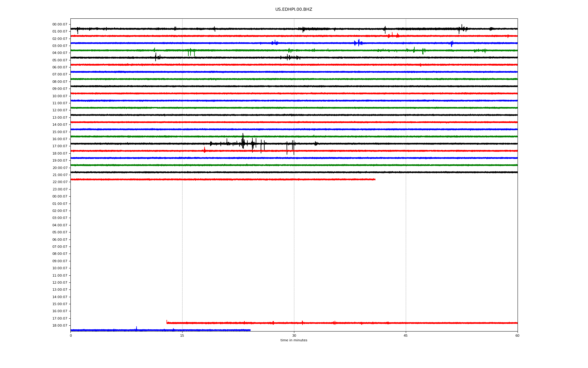Viewport: 588px width, 368px height.
Task: Click the topmost 00:00:07 time label
Action: coord(60,24)
